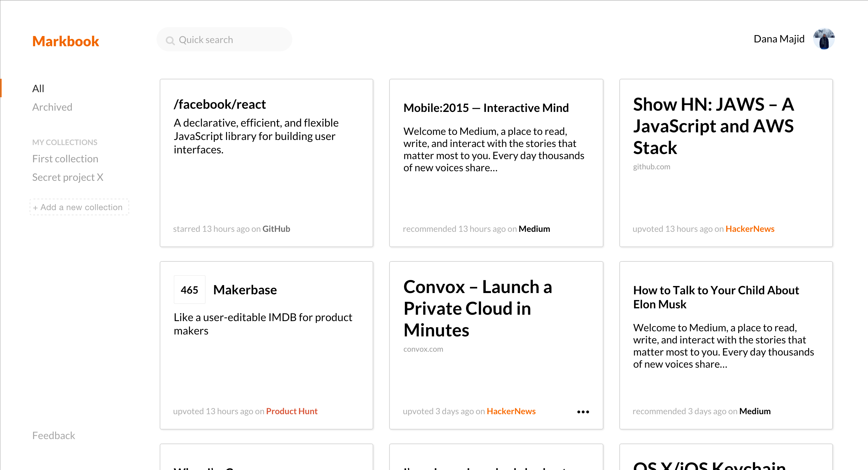Select the All bookmarks view
868x470 pixels.
point(38,88)
